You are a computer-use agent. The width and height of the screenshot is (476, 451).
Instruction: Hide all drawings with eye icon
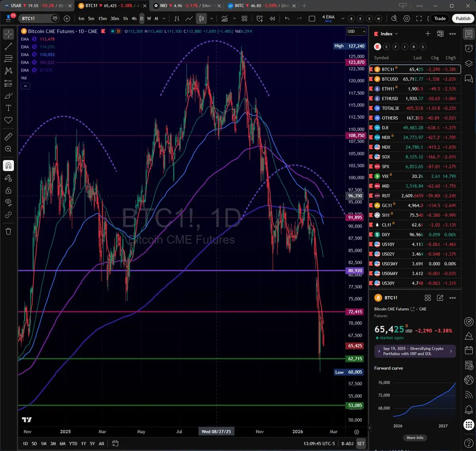(8, 202)
